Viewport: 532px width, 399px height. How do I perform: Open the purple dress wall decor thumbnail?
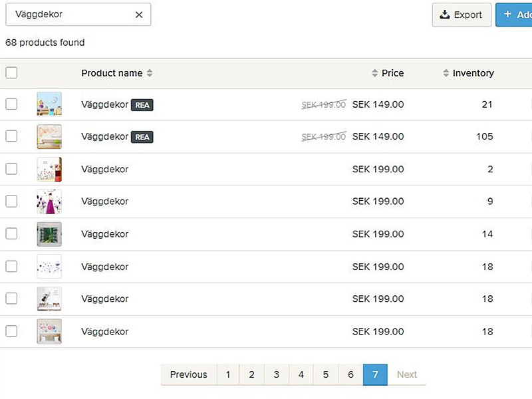49,201
